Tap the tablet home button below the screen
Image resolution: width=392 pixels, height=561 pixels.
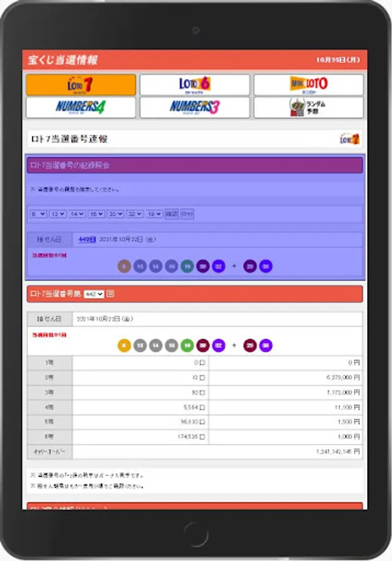(x=196, y=535)
